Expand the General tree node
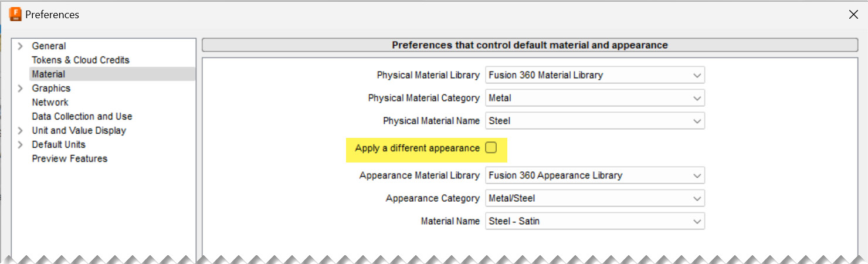 pos(20,46)
